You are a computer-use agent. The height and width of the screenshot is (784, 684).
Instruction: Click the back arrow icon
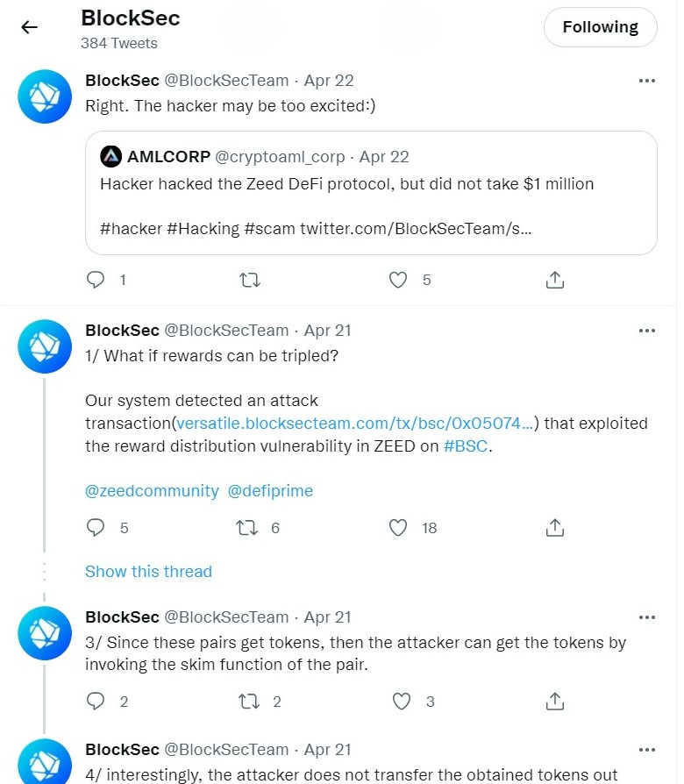[30, 27]
